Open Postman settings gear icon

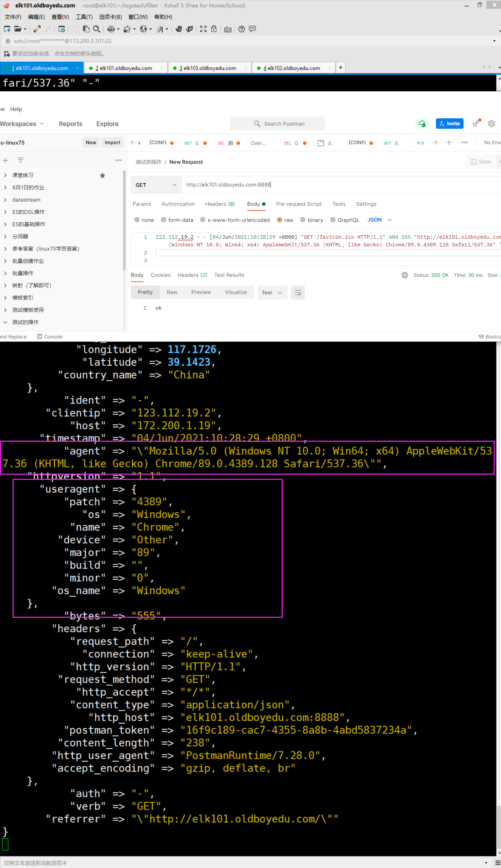(x=492, y=124)
